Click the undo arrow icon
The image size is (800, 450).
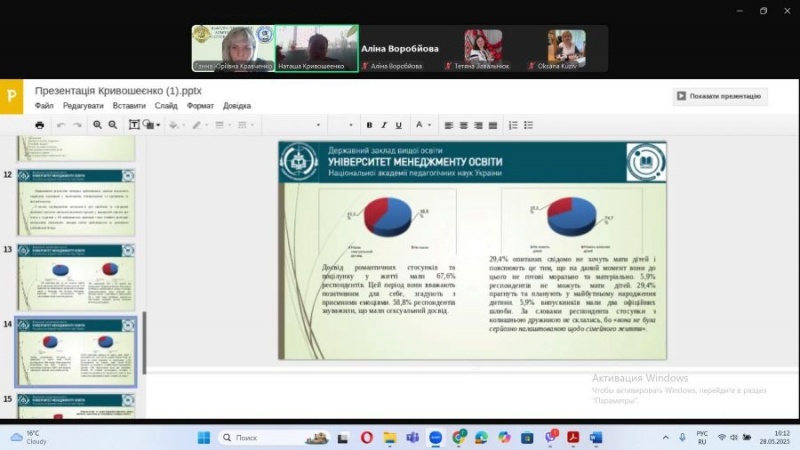(61, 125)
